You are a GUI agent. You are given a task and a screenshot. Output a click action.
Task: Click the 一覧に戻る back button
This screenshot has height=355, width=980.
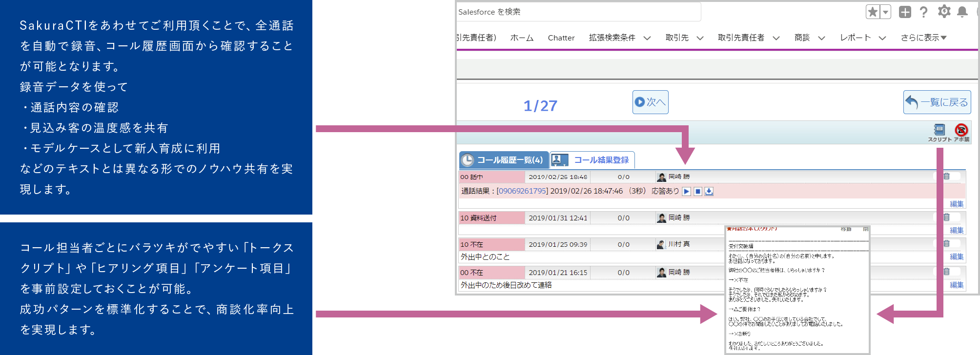pyautogui.click(x=937, y=102)
